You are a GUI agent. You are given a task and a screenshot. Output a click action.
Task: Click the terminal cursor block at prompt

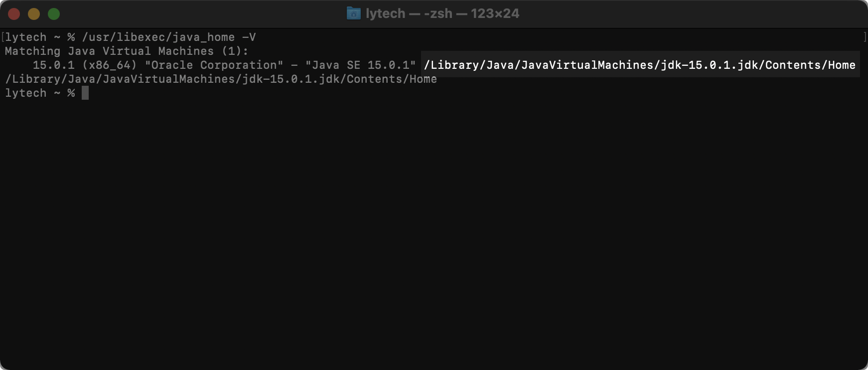(x=85, y=93)
